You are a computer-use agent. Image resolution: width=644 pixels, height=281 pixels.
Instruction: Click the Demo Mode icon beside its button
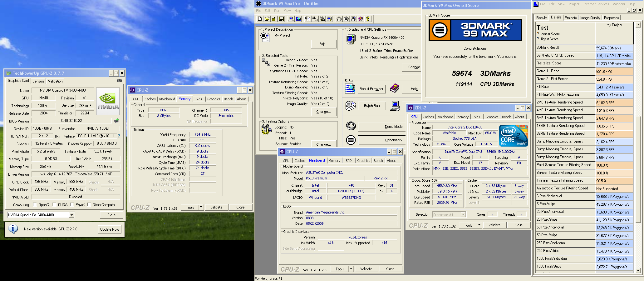(x=351, y=126)
